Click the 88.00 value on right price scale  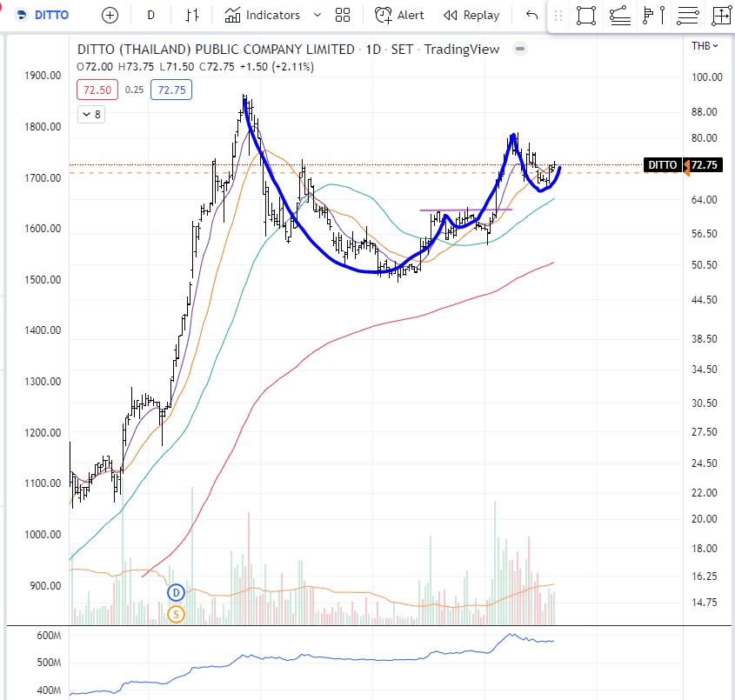tap(704, 112)
